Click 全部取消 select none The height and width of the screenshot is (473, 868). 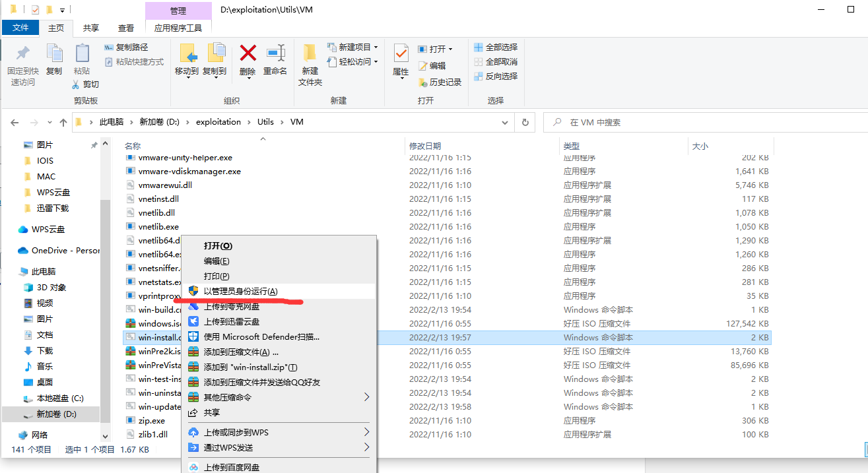click(496, 62)
